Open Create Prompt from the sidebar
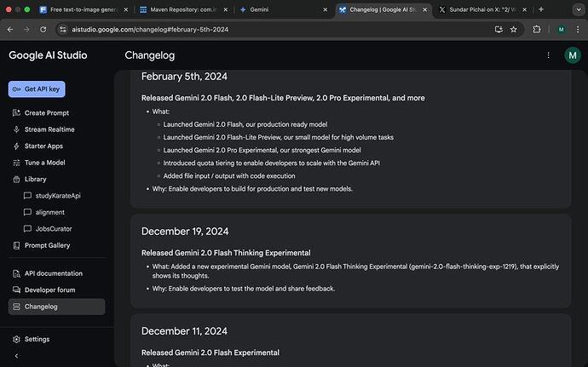 (x=46, y=113)
